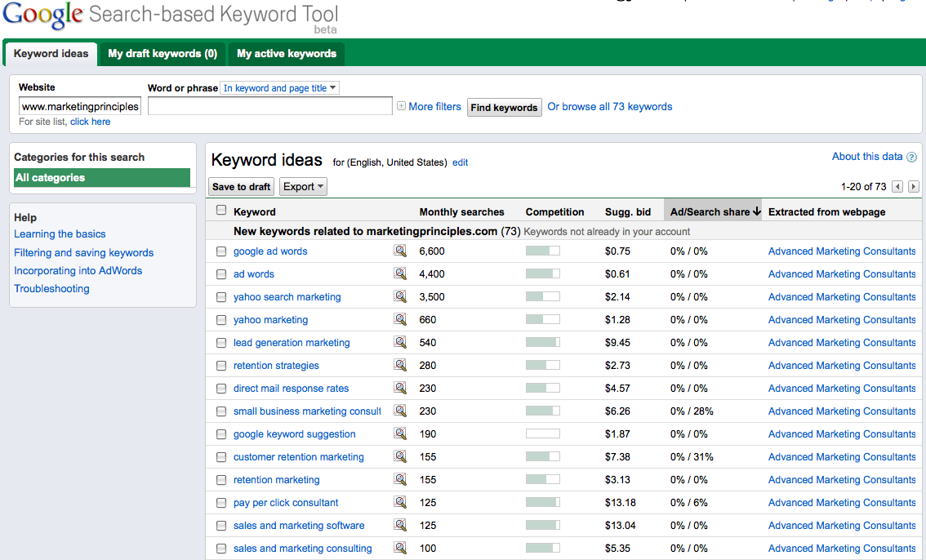Viewport: 926px width, 560px height.
Task: Go to previous page of keyword results
Action: point(897,187)
